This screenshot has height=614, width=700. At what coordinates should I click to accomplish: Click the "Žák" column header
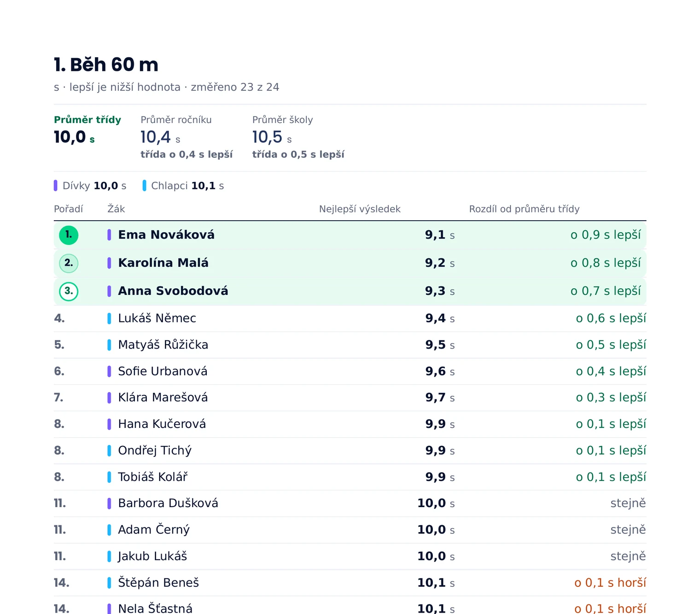[x=116, y=209]
